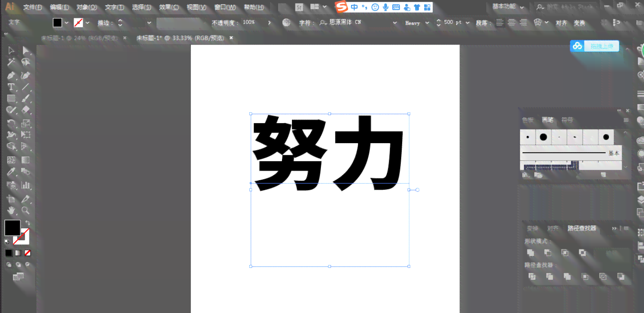The width and height of the screenshot is (644, 313).
Task: Select the Eraser tool
Action: (x=26, y=111)
